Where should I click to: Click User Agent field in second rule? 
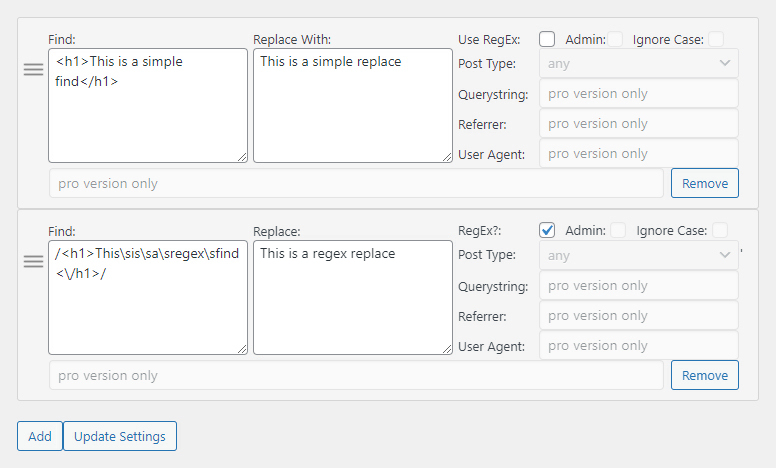pos(638,345)
